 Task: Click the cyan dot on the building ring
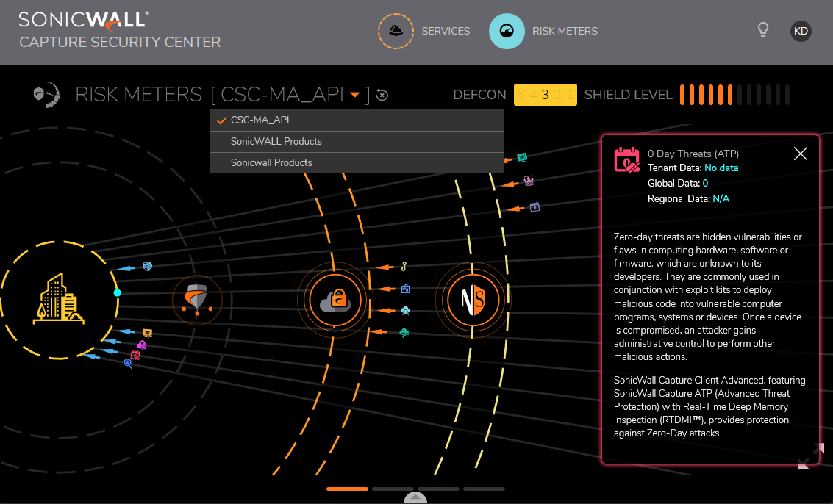pyautogui.click(x=118, y=292)
